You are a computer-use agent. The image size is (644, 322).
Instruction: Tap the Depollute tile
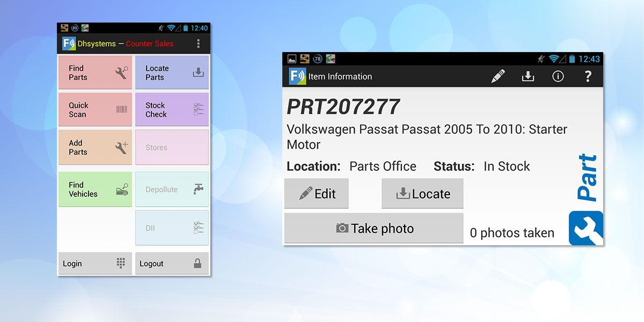pos(172,189)
